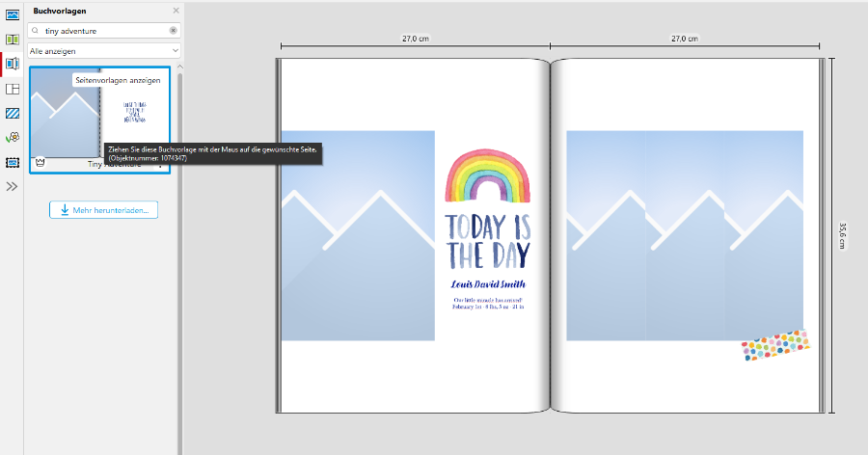Open the photos panel in the sidebar
The width and height of the screenshot is (868, 455).
coord(13,15)
